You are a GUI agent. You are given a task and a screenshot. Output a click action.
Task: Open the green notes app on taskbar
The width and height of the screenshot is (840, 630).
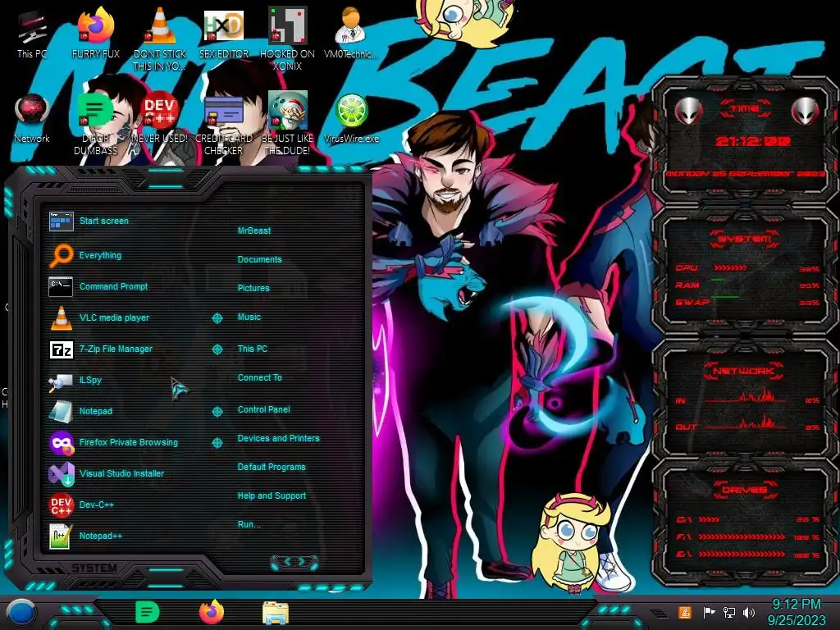click(148, 612)
